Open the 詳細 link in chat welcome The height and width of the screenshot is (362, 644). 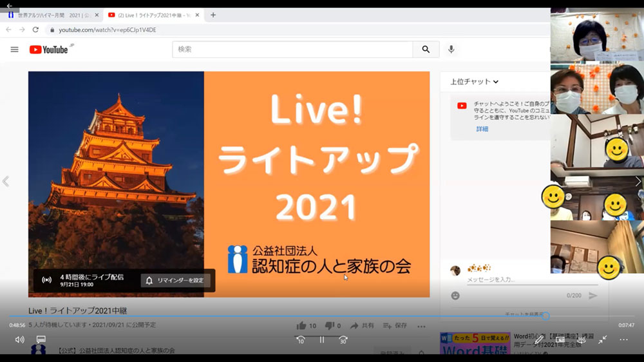pos(482,129)
